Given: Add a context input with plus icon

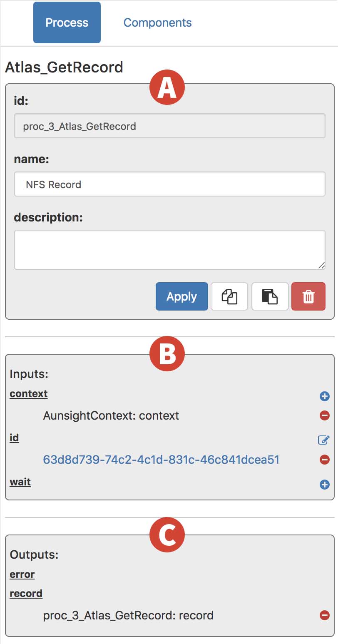Looking at the screenshot, I should tap(325, 396).
